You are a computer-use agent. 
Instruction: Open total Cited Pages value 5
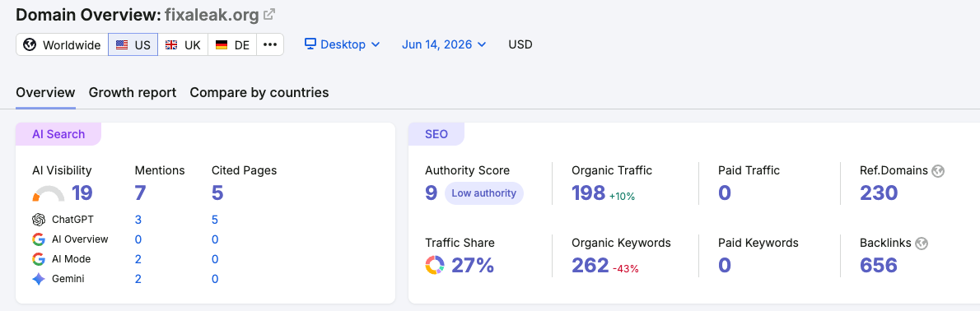pyautogui.click(x=217, y=193)
